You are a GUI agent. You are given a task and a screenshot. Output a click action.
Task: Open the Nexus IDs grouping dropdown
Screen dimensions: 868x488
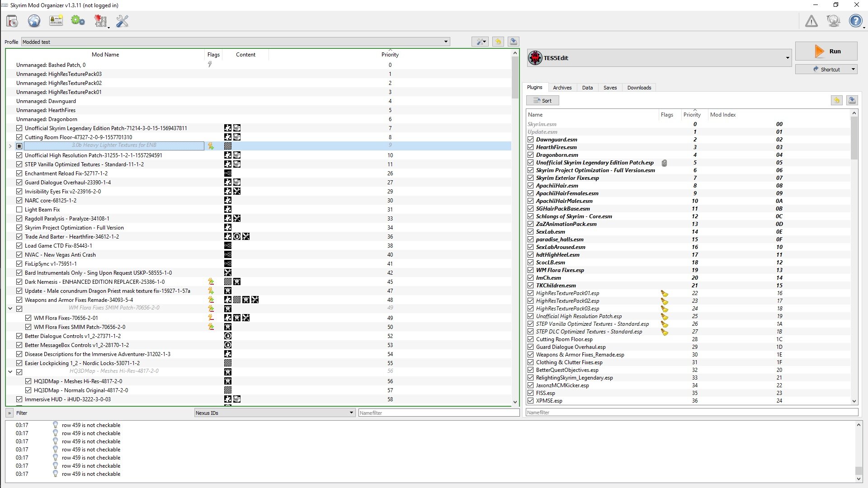tap(274, 413)
